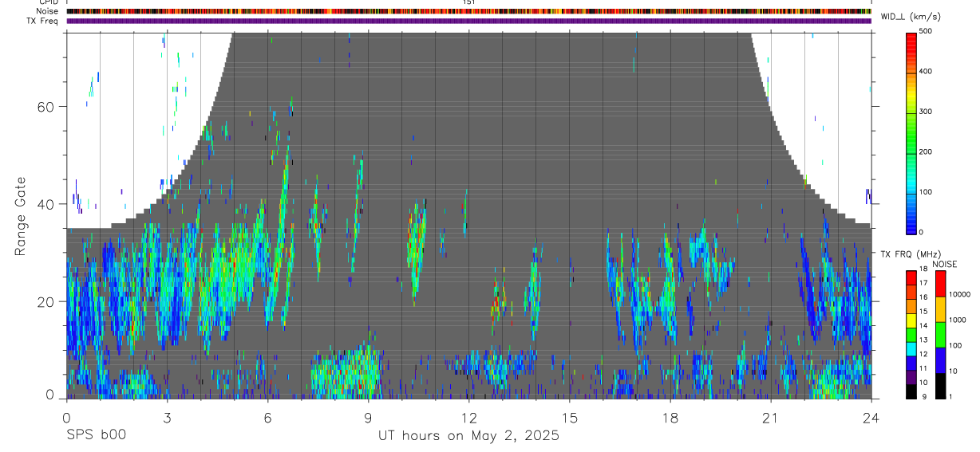Click the 'WID⊥ (km/s)' colorbar title
The height and width of the screenshot is (452, 980).
click(912, 17)
